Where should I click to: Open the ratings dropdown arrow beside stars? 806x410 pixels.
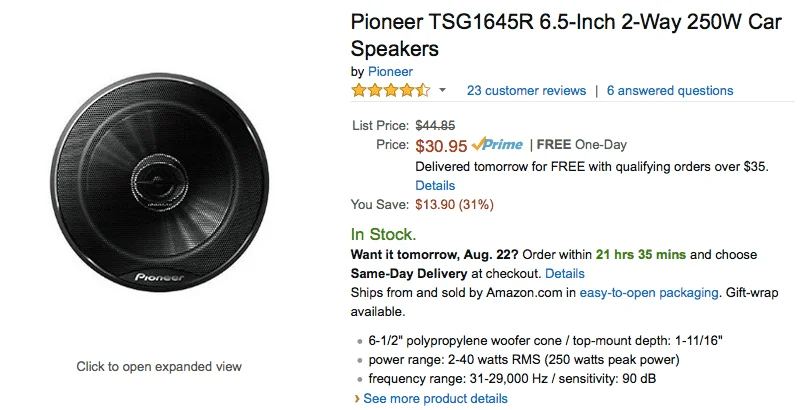point(442,91)
